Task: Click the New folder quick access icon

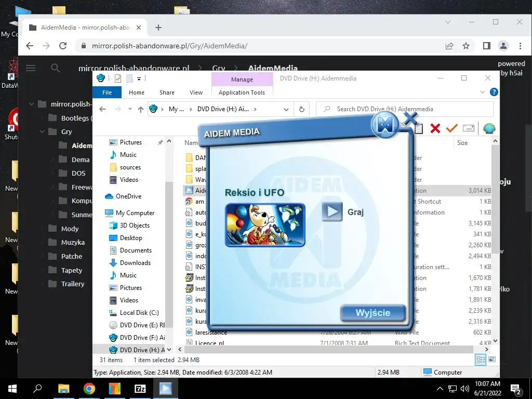Action: [x=129, y=79]
